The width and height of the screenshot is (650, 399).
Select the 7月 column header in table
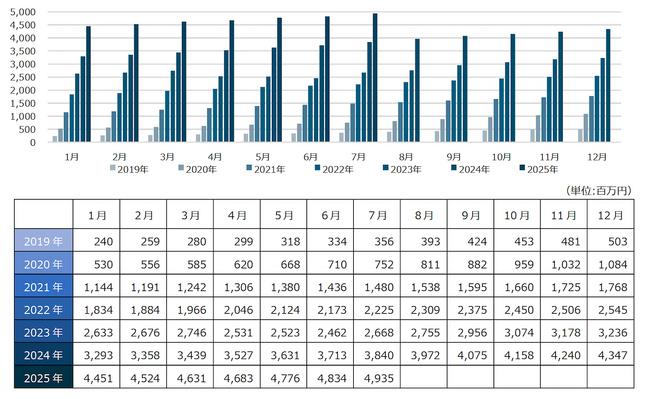point(377,215)
